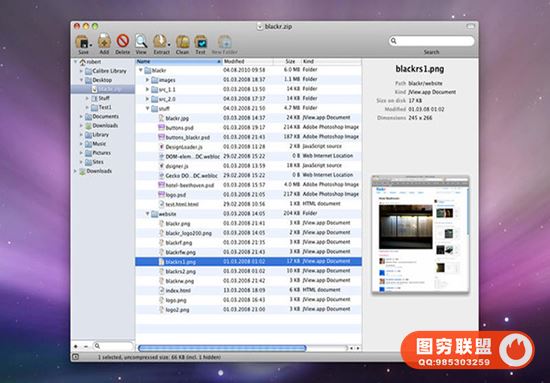Viewport: 550px width, 383px height.
Task: Sort by the Size column header
Action: pyautogui.click(x=287, y=61)
